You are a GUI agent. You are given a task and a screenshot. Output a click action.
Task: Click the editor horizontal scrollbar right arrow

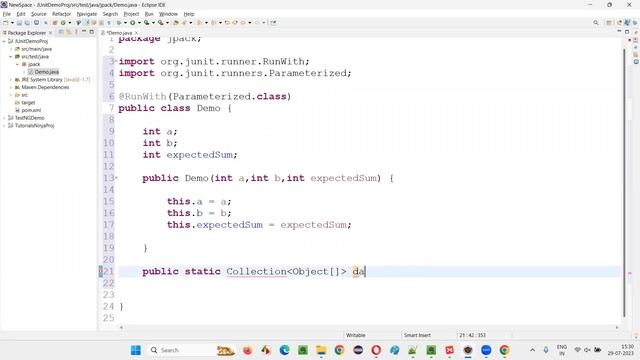(x=617, y=327)
